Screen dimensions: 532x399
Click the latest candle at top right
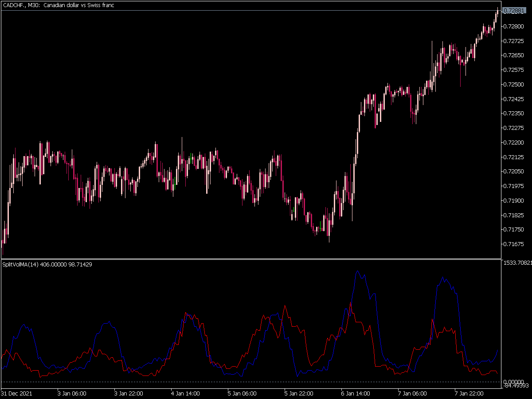497,12
